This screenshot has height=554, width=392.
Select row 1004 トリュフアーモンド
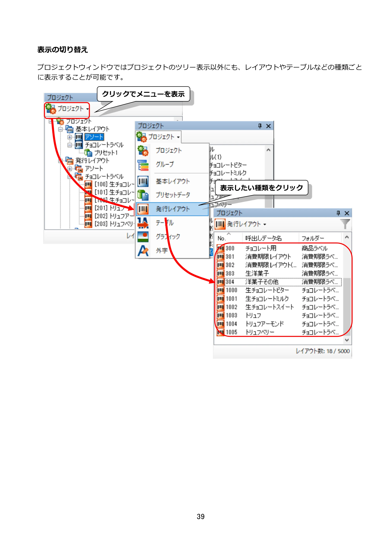click(x=279, y=324)
